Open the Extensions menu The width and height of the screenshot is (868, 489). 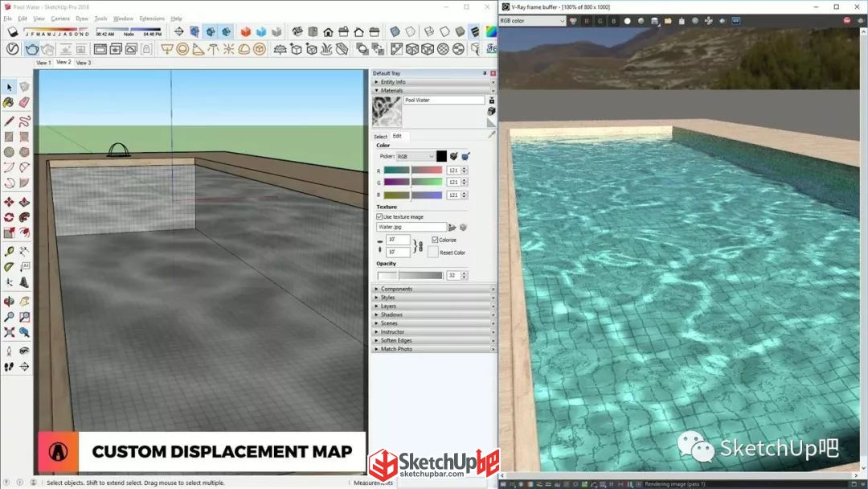point(152,18)
